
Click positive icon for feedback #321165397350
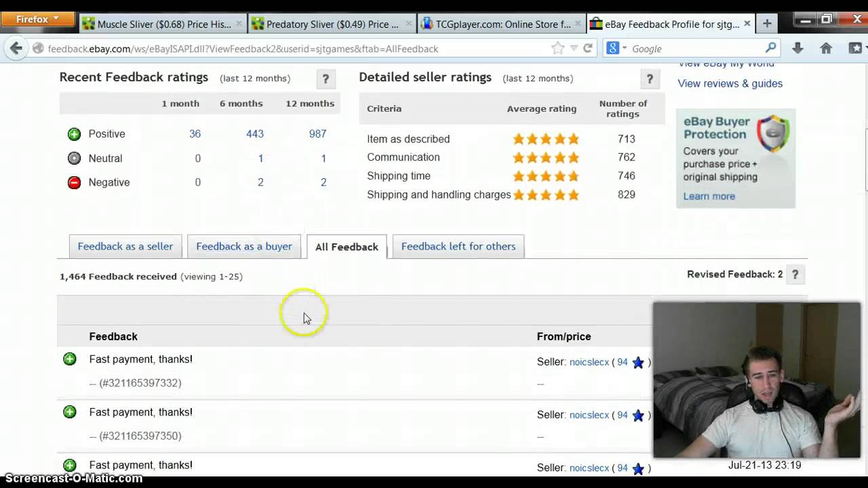pyautogui.click(x=70, y=412)
